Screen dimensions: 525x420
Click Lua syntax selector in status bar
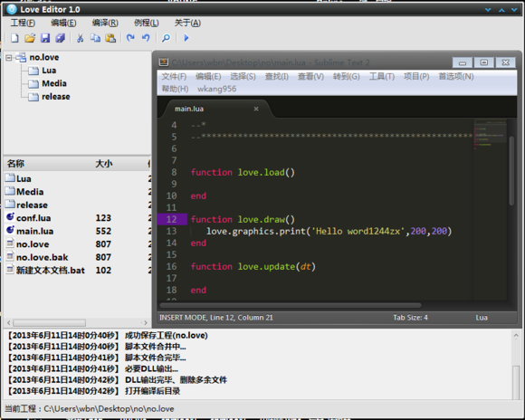[482, 318]
